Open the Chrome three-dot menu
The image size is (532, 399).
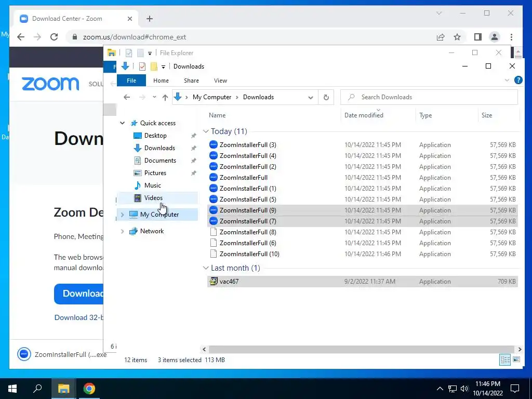[511, 37]
